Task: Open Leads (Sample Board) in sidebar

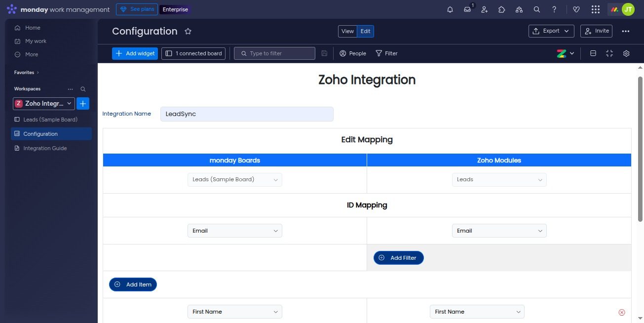Action: click(51, 120)
